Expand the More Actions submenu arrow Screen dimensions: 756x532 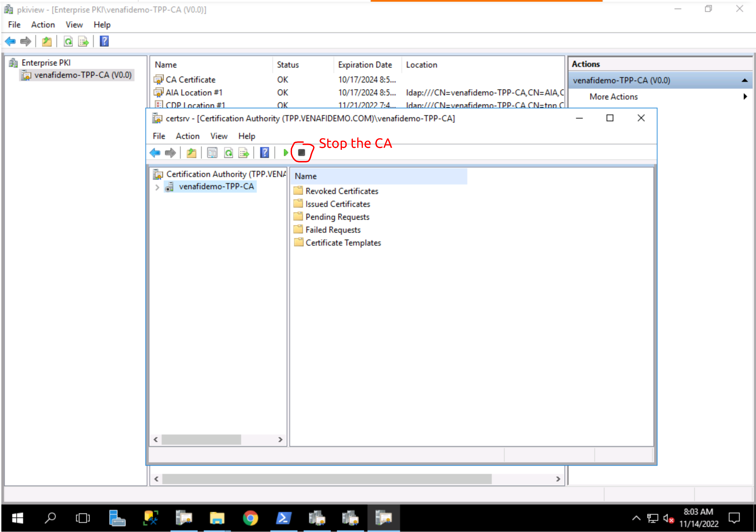pyautogui.click(x=745, y=97)
